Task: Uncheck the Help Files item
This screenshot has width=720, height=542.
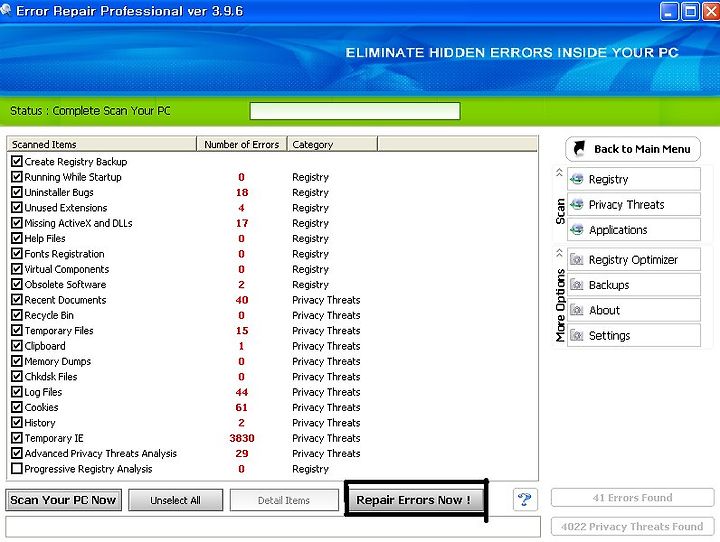Action: click(17, 238)
